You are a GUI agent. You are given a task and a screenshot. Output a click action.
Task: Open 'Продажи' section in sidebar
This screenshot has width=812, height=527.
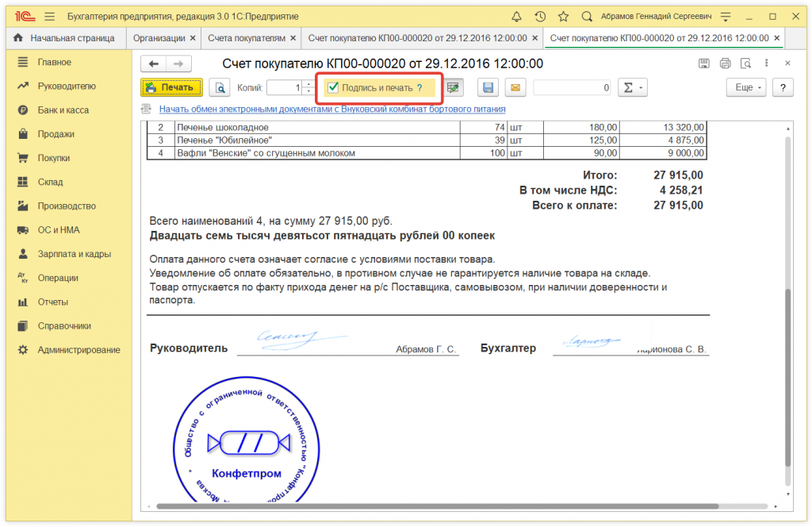point(56,134)
